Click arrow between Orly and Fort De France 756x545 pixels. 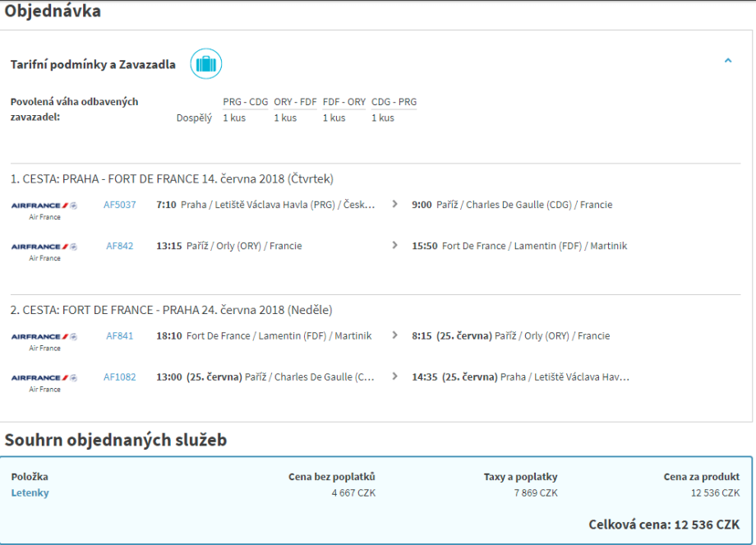pos(395,245)
